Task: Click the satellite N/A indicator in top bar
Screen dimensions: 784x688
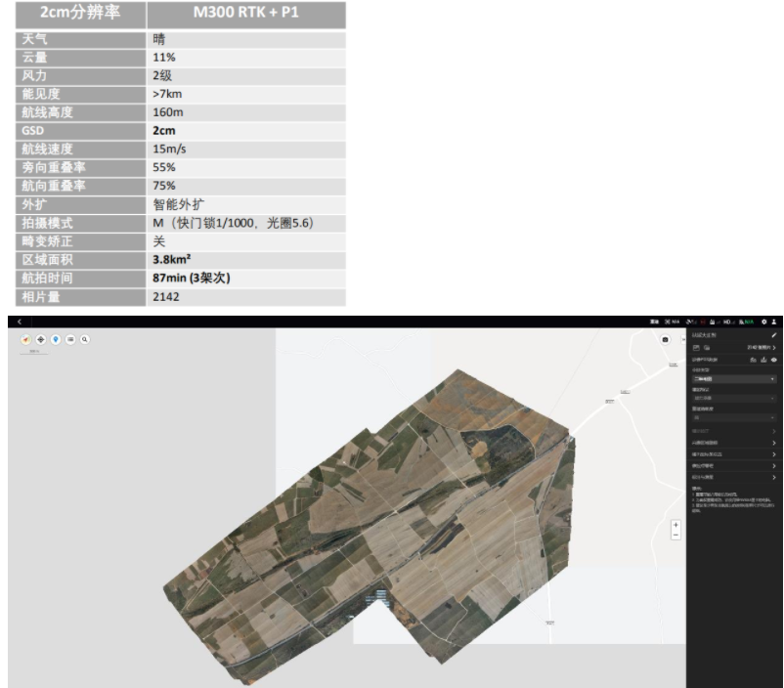Action: click(x=672, y=322)
